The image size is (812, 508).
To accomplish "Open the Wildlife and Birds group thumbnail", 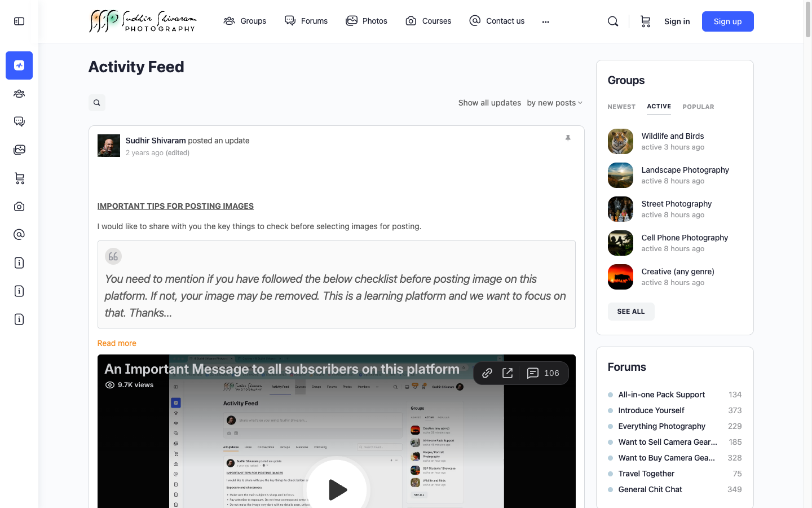I will (x=620, y=142).
